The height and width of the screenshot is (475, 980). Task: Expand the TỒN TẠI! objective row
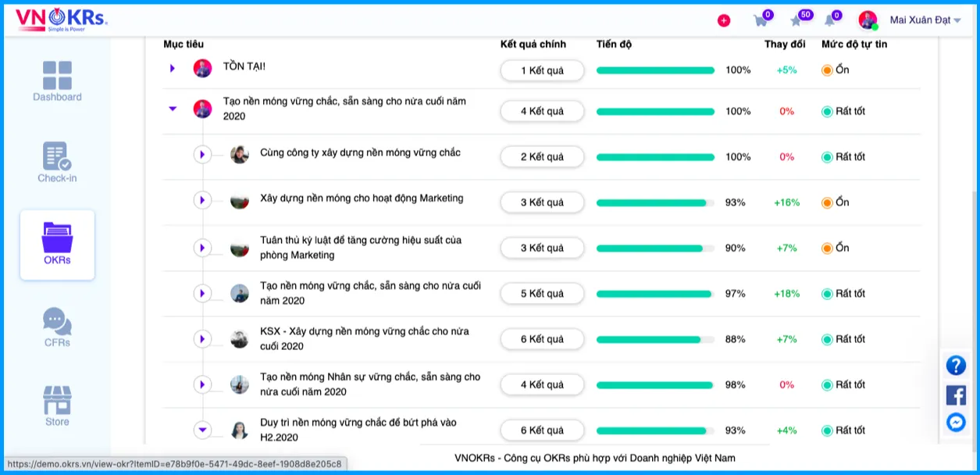tap(173, 69)
